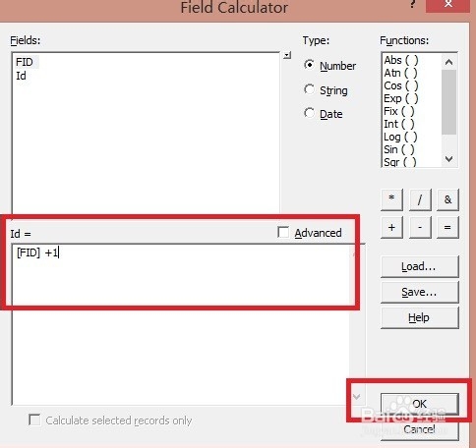Click expression box scroll down arrow
This screenshot has height=448, width=476.
tap(356, 397)
